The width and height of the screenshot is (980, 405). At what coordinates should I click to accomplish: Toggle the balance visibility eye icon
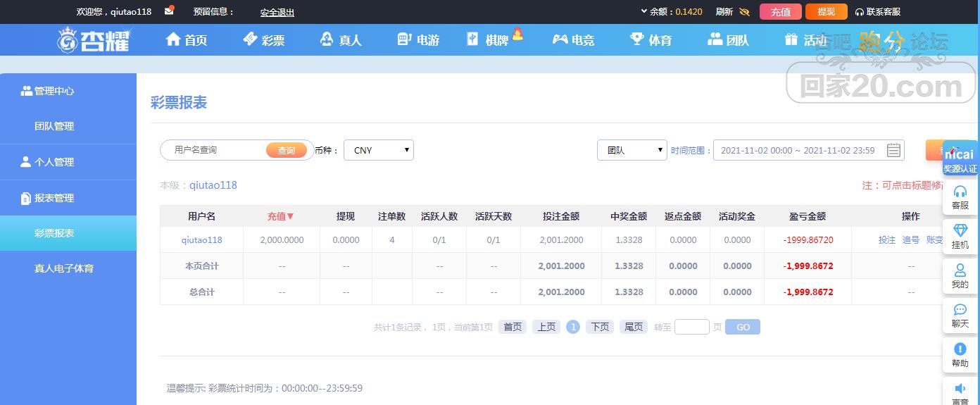click(745, 12)
